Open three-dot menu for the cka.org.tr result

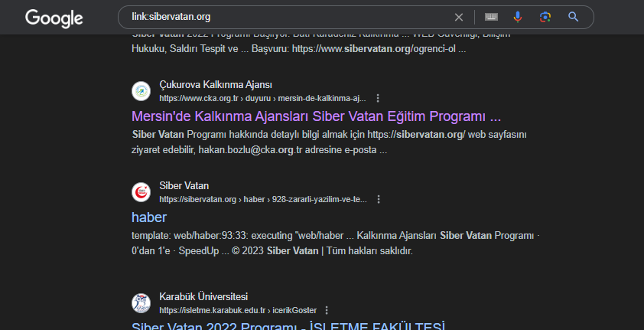coord(378,99)
